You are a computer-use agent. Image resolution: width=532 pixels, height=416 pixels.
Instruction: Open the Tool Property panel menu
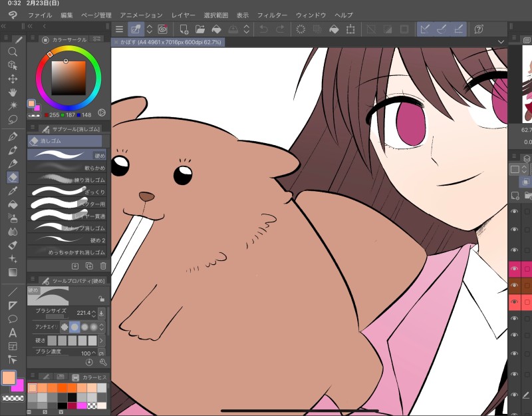(33, 279)
